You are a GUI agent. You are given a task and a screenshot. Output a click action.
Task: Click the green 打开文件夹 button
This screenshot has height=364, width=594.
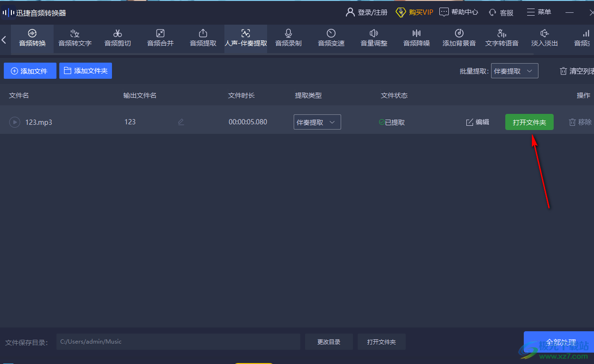coord(529,122)
